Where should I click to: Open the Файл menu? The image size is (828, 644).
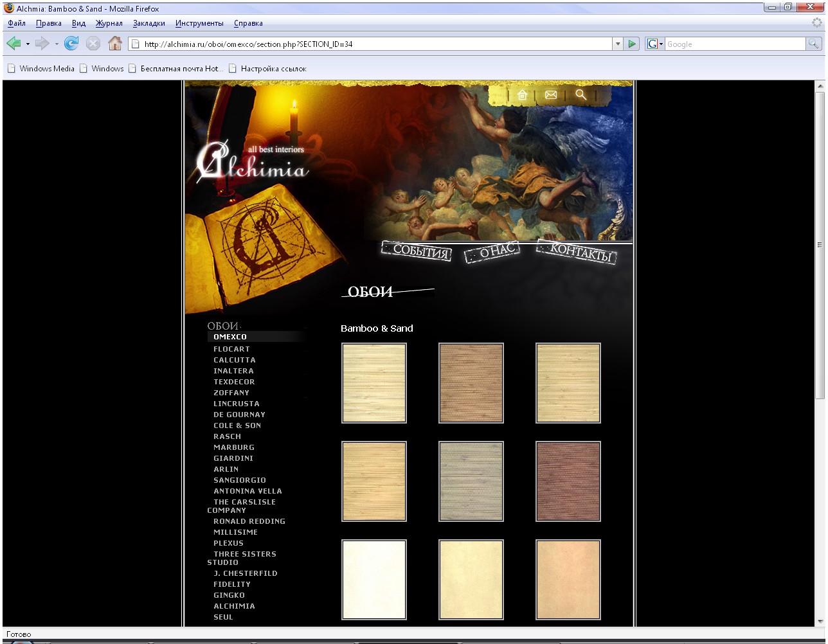point(17,23)
